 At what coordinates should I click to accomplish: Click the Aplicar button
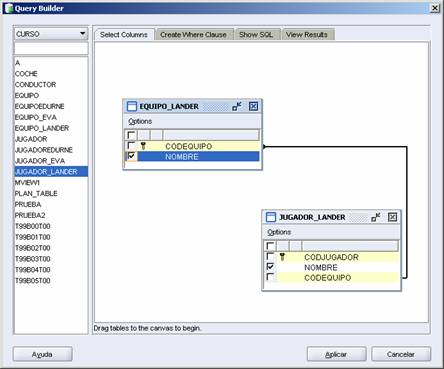tap(336, 354)
